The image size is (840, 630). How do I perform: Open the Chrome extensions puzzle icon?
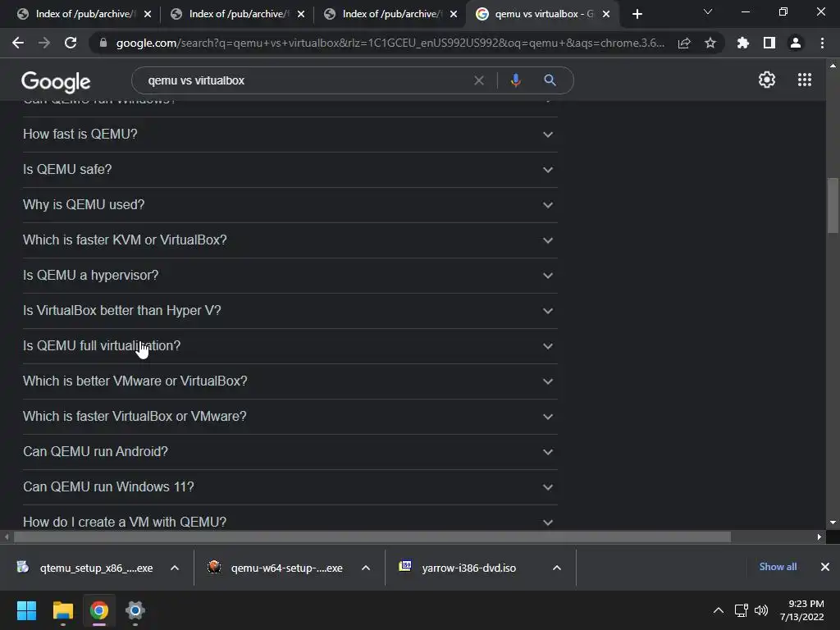tap(742, 43)
